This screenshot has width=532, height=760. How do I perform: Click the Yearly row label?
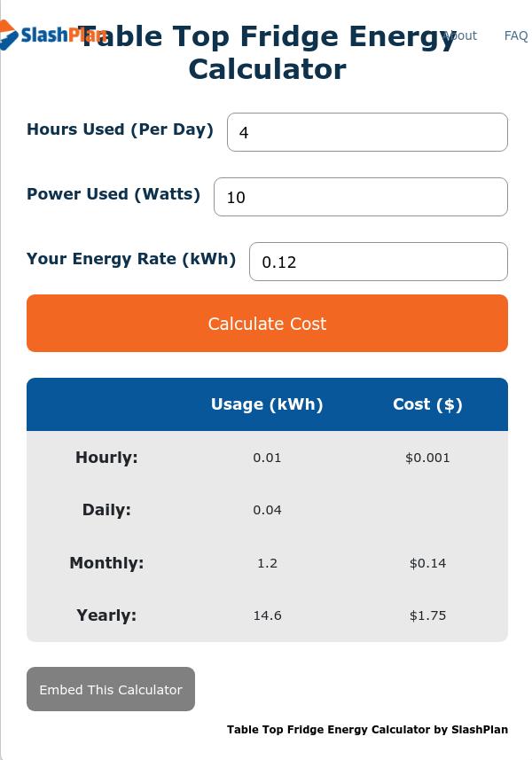click(106, 615)
